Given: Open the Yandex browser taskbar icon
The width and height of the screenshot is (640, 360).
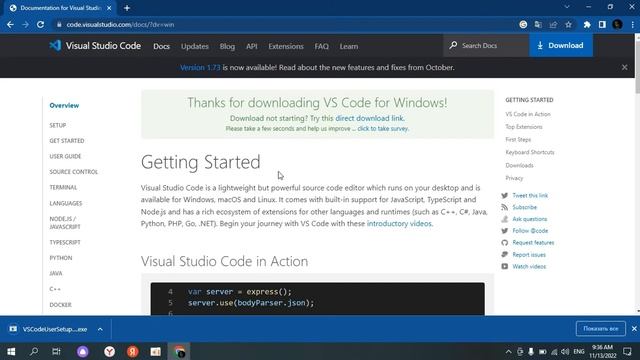Looking at the screenshot, I should [x=109, y=351].
